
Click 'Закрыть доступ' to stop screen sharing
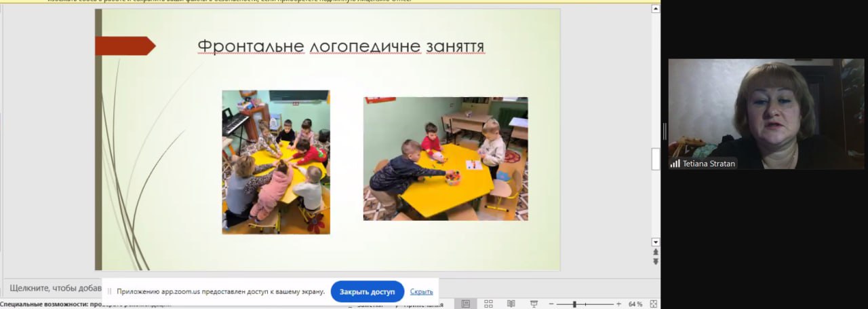[x=367, y=291]
